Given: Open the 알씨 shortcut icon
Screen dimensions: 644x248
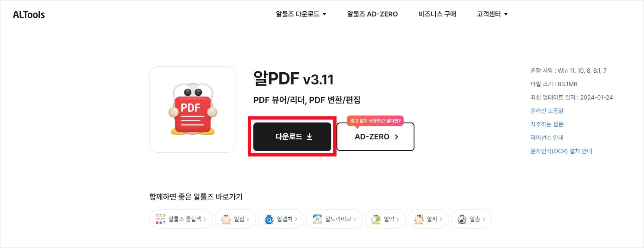Looking at the screenshot, I should point(418,219).
